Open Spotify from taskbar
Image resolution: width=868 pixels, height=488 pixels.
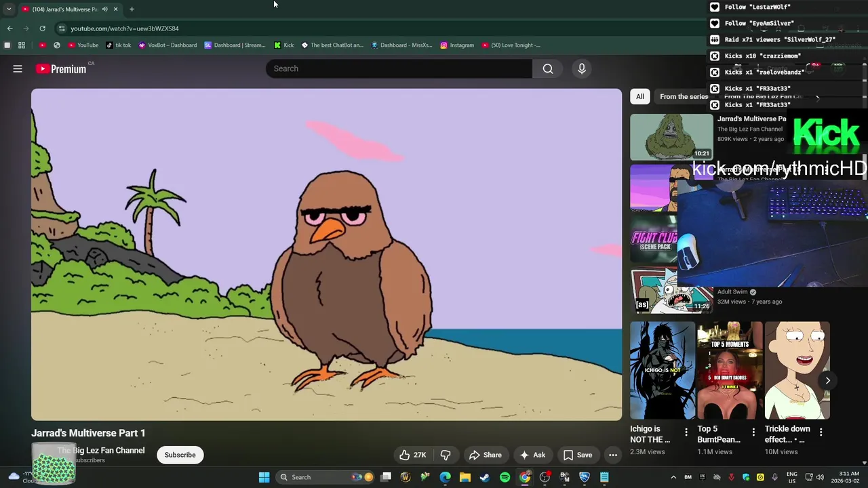(x=505, y=477)
